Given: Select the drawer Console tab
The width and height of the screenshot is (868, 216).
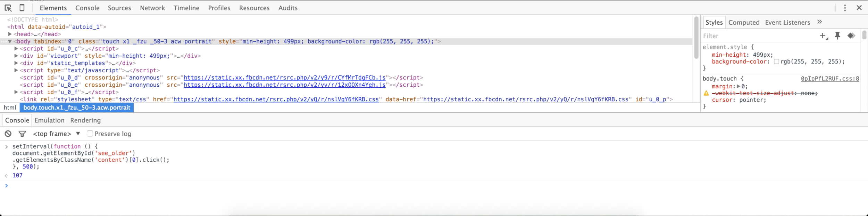Looking at the screenshot, I should pos(17,120).
